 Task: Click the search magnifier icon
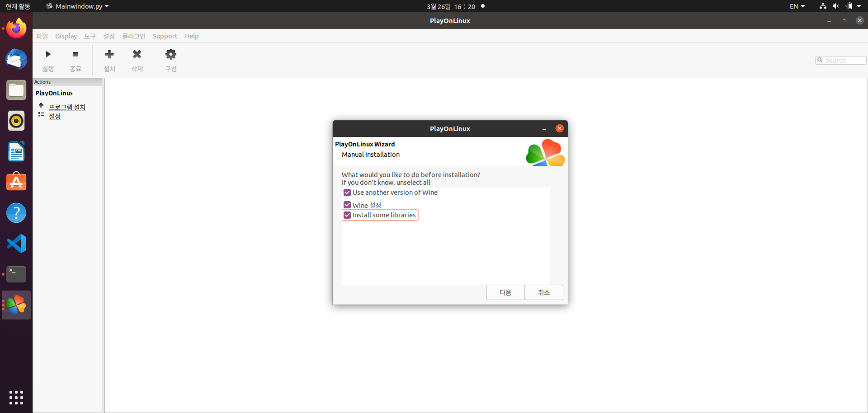pyautogui.click(x=820, y=60)
